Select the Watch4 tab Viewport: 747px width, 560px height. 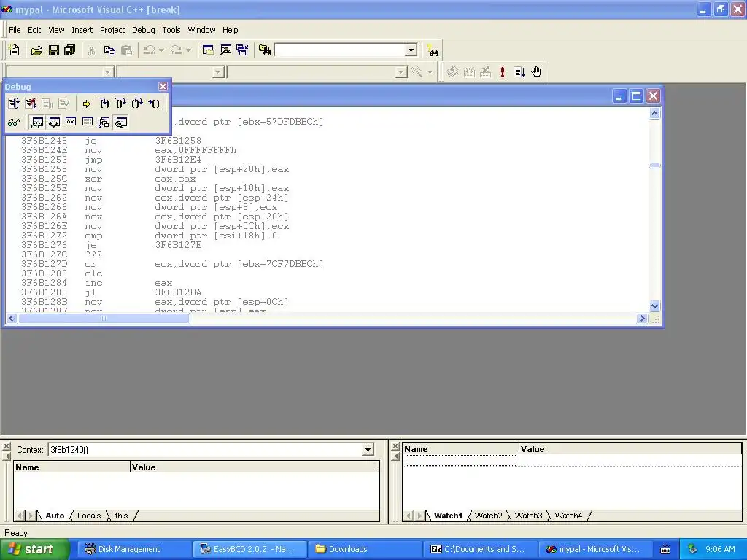(568, 516)
